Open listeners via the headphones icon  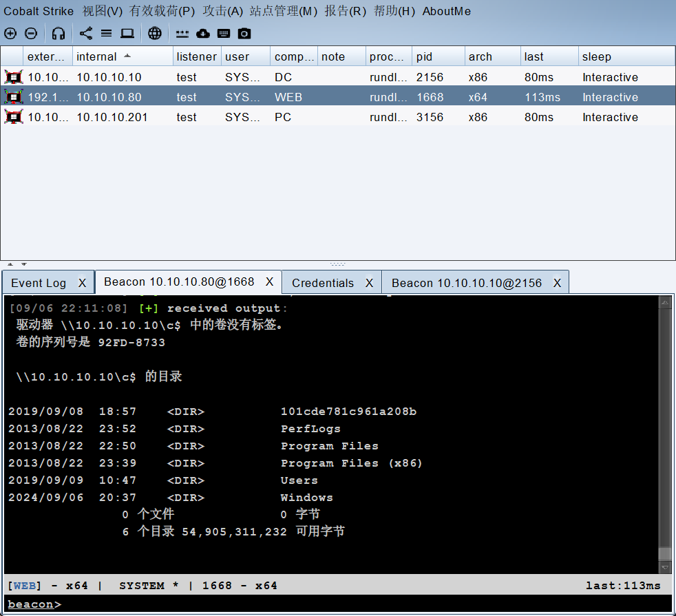59,33
